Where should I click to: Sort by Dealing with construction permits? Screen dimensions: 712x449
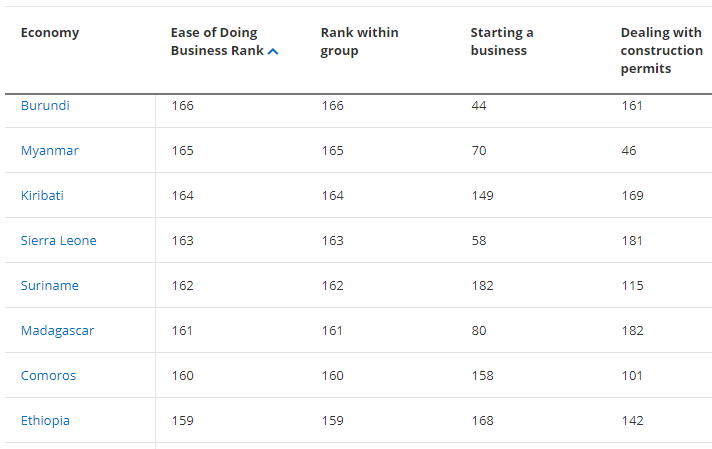click(x=661, y=50)
